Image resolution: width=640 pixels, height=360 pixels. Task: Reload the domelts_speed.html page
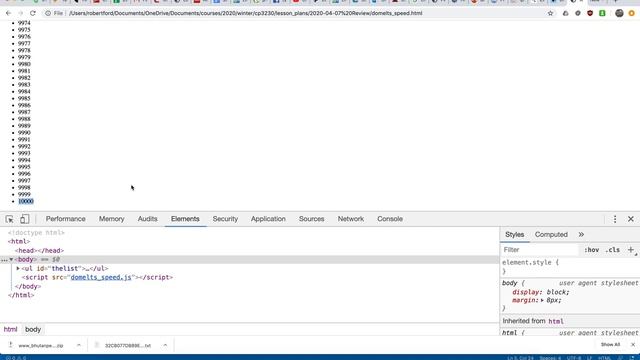33,13
